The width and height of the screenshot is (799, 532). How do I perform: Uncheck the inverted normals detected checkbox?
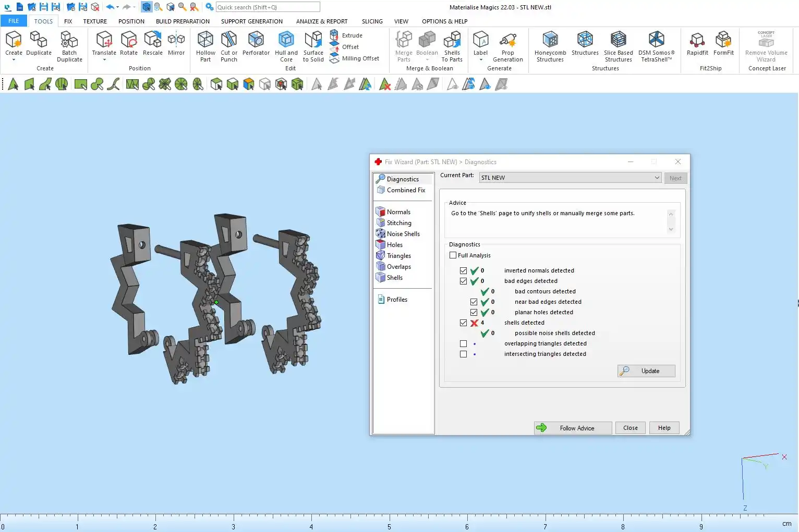tap(463, 271)
